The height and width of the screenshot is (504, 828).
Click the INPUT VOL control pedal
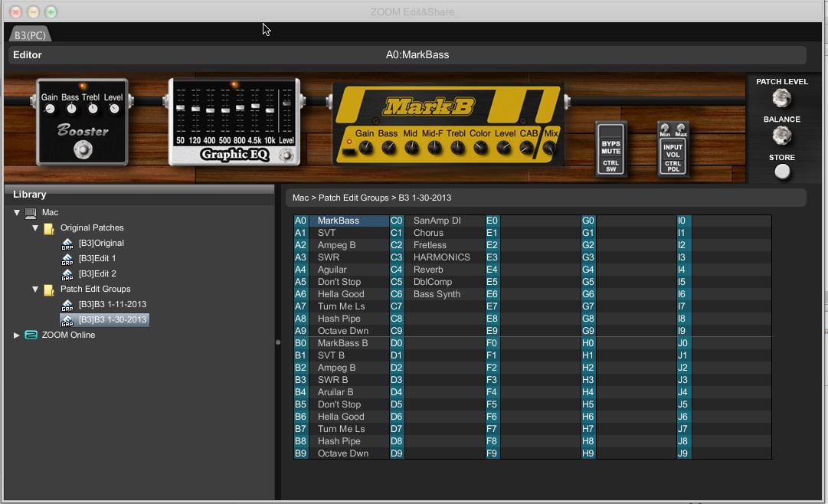coord(673,149)
